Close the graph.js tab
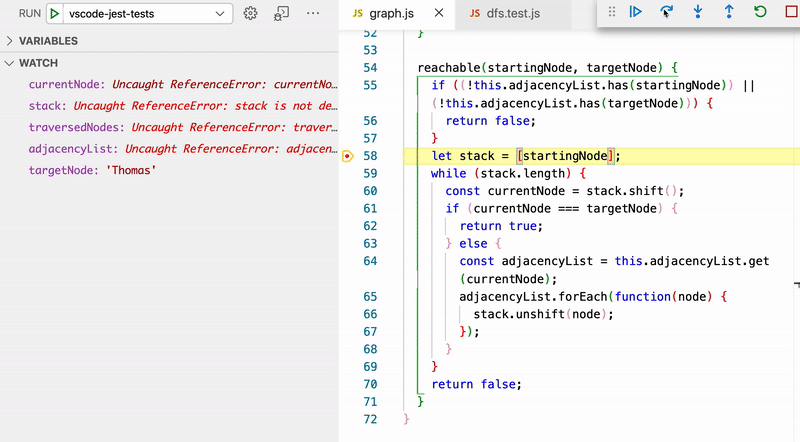Viewport: 800px width, 442px height. (x=439, y=13)
